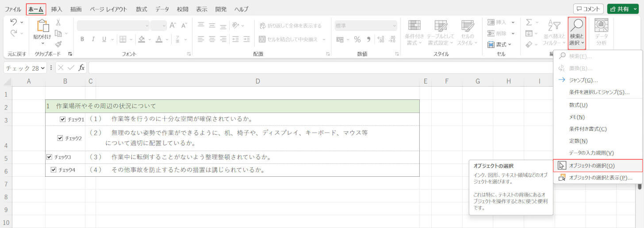Image resolution: width=644 pixels, height=228 pixels.
Task: Click the AutoSum sigma icon
Action: coord(529,22)
